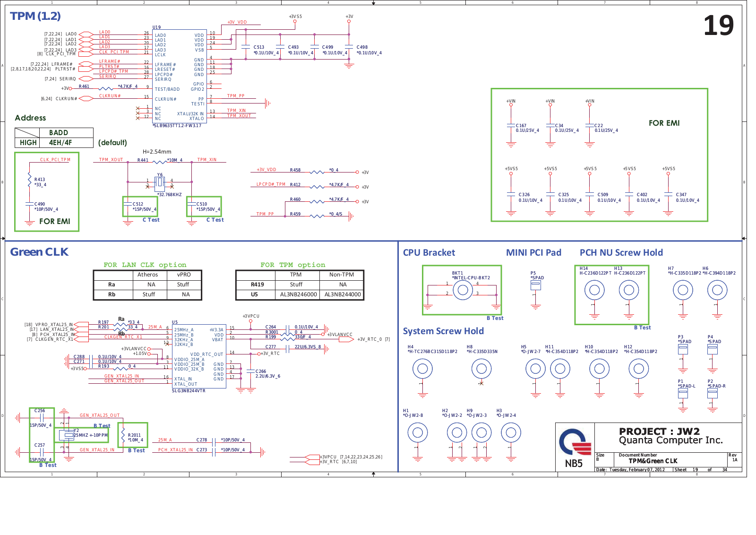This screenshot has height=535, width=756.
Task: Select the U5 clock generator chip body
Action: pos(199,356)
